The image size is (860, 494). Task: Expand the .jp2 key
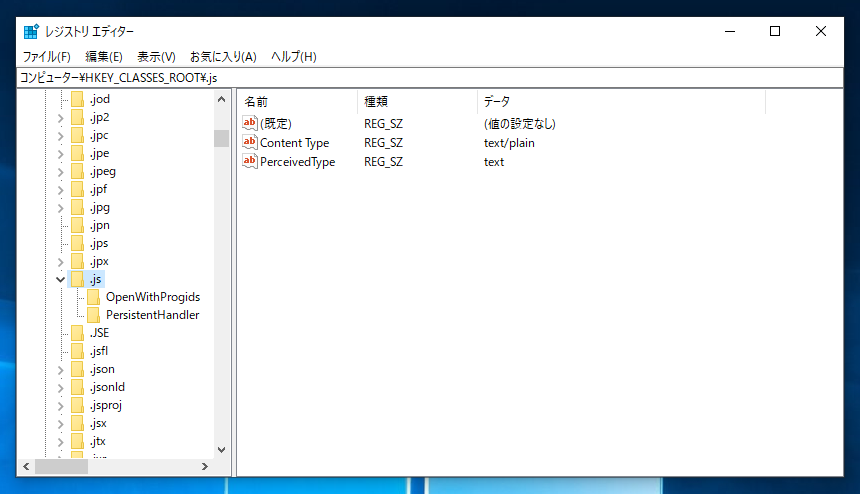pos(60,118)
